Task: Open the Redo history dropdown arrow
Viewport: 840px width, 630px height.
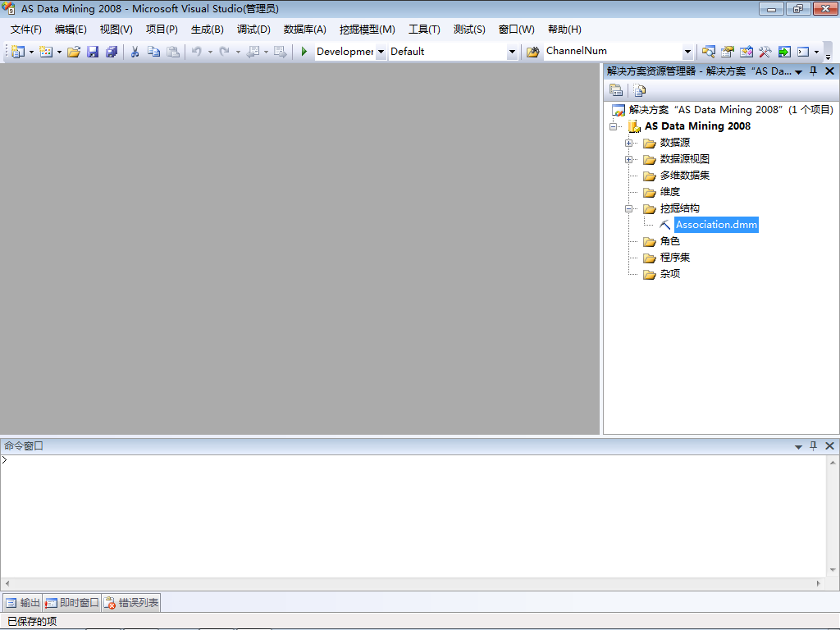Action: point(238,52)
